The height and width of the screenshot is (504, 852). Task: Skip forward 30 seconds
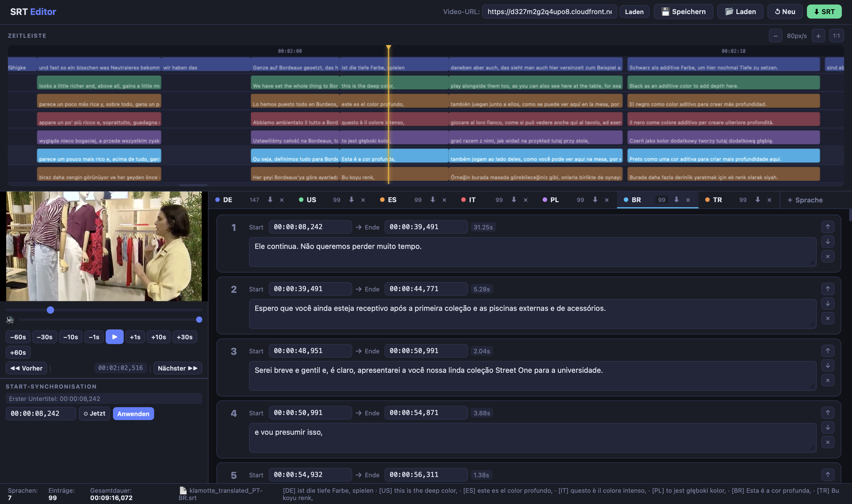coord(185,337)
